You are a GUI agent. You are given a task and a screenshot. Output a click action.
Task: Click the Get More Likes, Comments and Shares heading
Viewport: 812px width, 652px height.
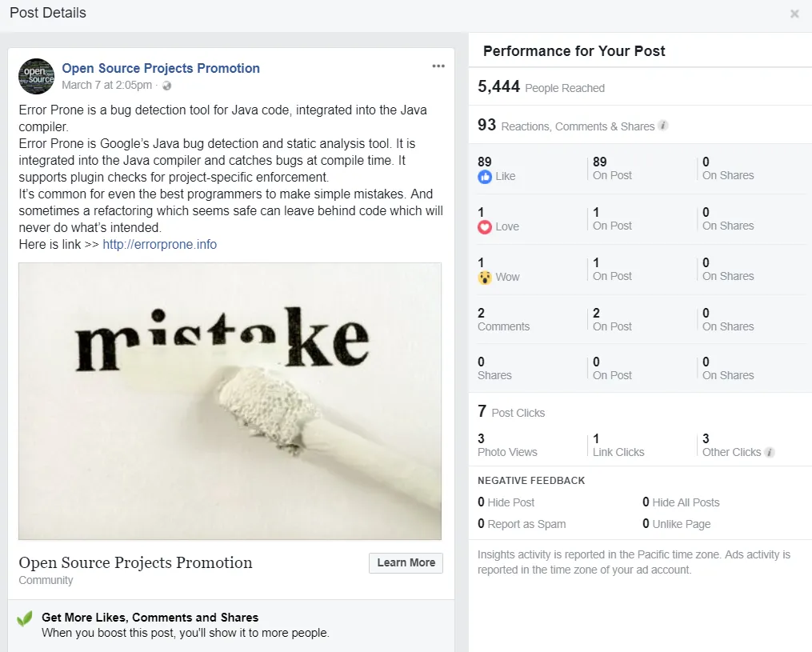pos(150,618)
